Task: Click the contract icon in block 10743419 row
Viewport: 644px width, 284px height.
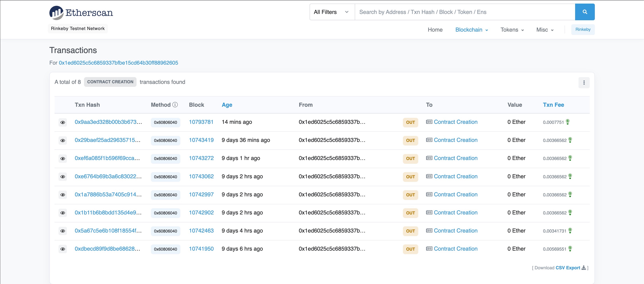Action: pyautogui.click(x=429, y=140)
